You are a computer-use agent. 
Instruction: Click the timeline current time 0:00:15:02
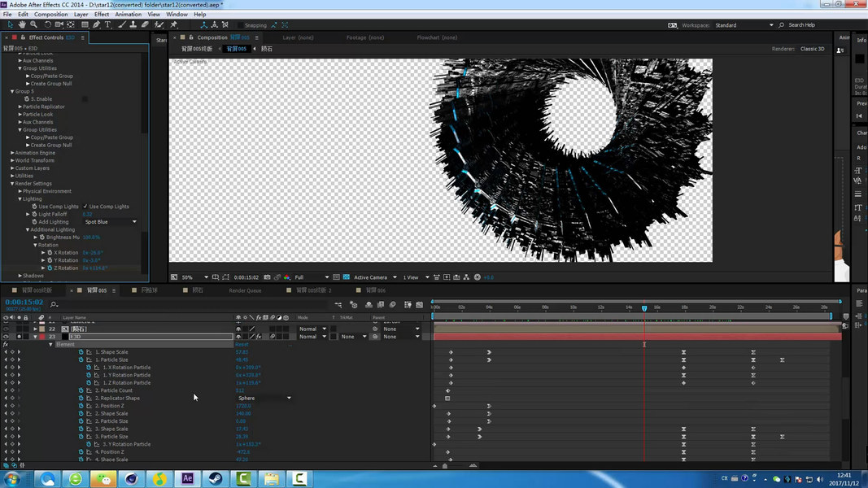[24, 302]
